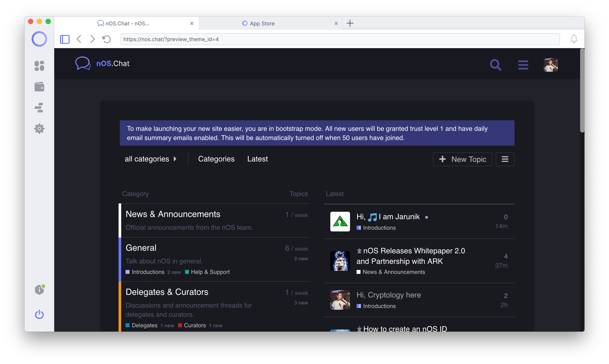The width and height of the screenshot is (609, 364).
Task: Click the red Curators color swatch
Action: 180,325
